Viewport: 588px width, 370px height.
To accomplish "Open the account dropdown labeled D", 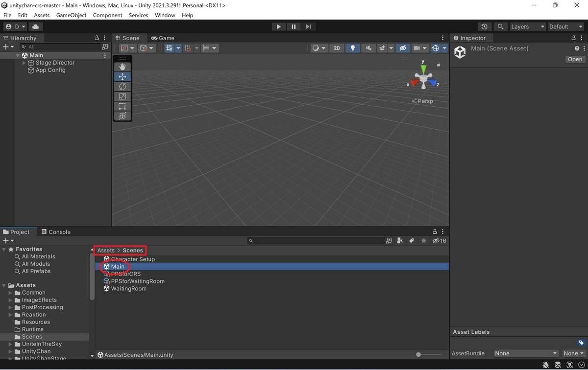I will 16,26.
